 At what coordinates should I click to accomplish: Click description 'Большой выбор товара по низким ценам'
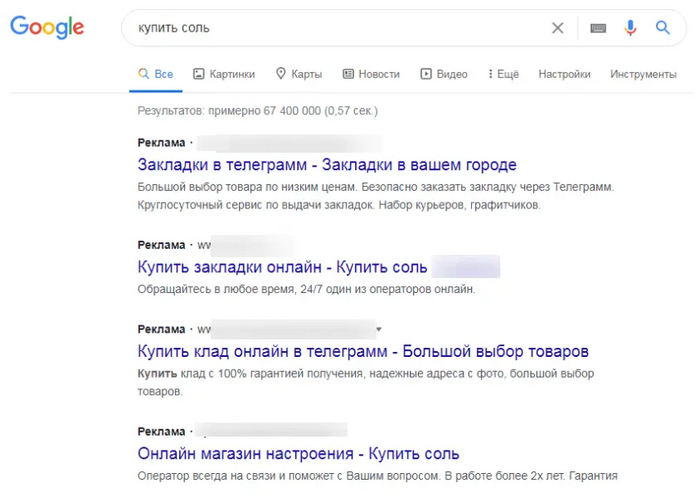click(x=247, y=187)
